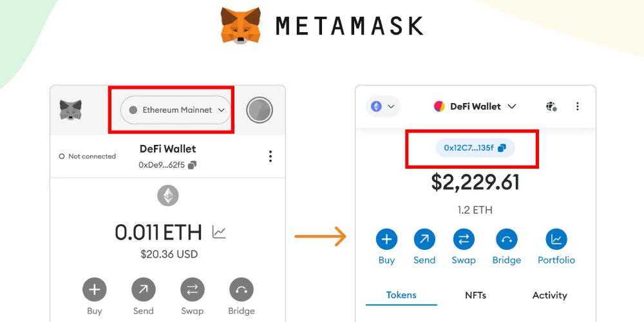Click the blue Bridge icon

tap(506, 240)
